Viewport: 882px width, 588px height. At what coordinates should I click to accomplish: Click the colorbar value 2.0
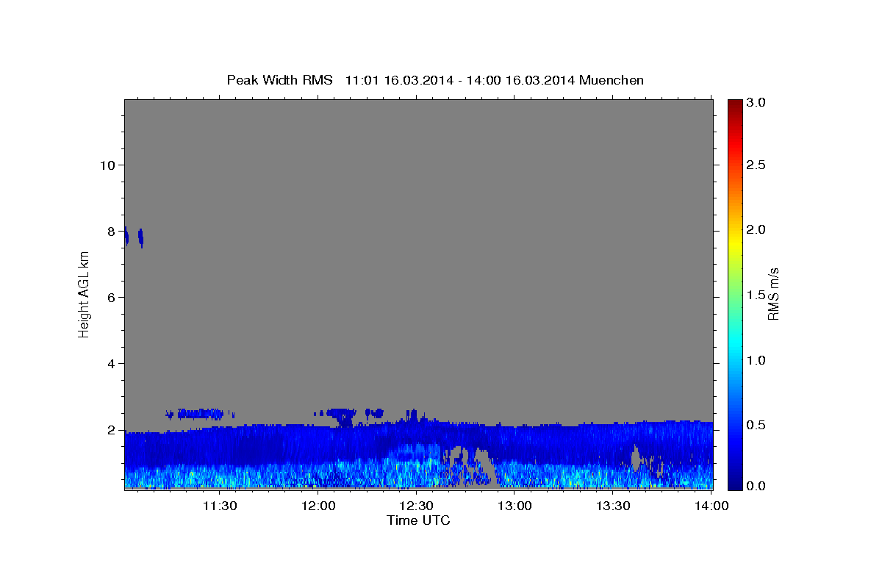pyautogui.click(x=756, y=229)
